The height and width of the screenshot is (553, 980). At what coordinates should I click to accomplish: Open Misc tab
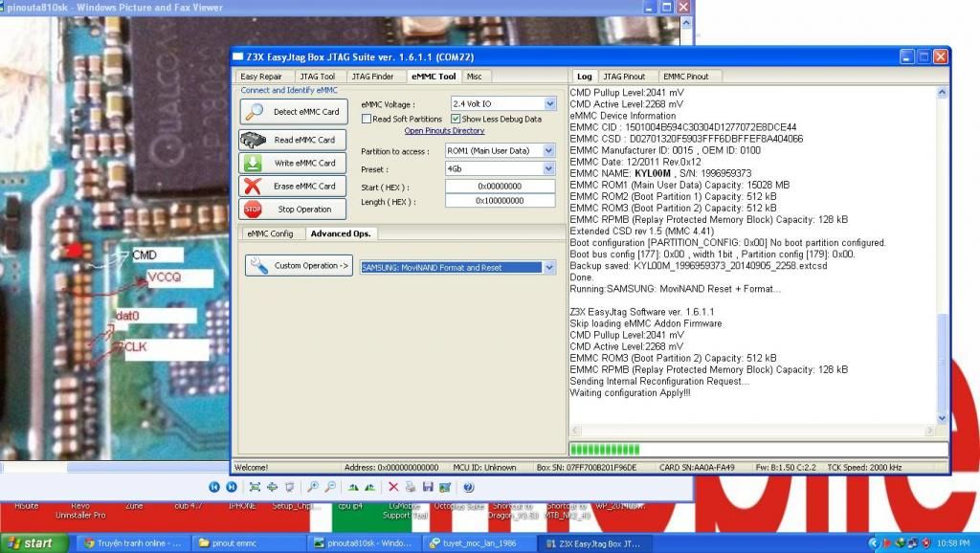click(475, 77)
